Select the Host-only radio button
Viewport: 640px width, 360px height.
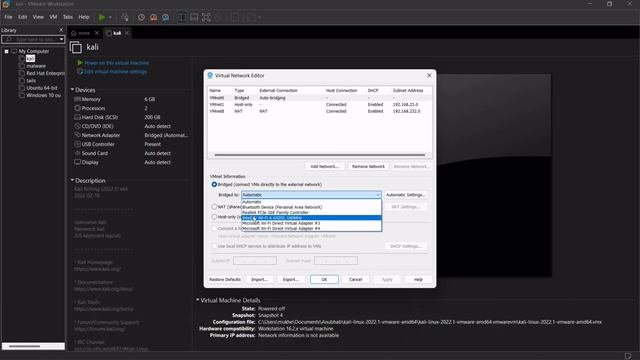(x=214, y=217)
